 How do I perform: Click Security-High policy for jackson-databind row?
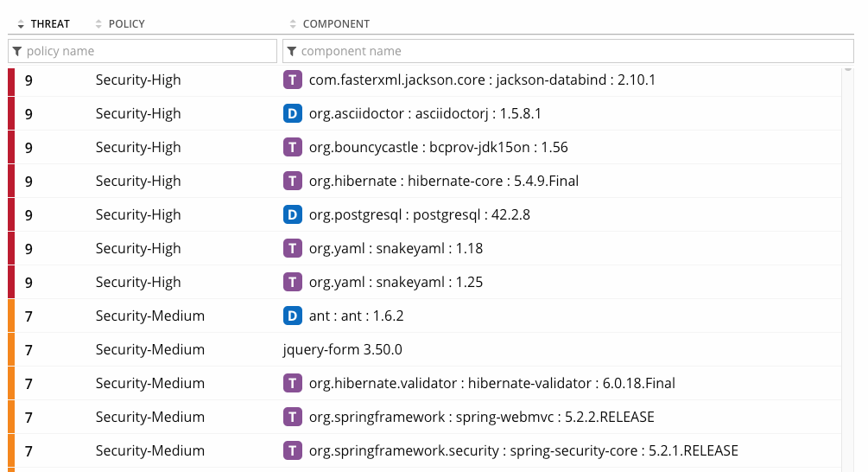(138, 80)
